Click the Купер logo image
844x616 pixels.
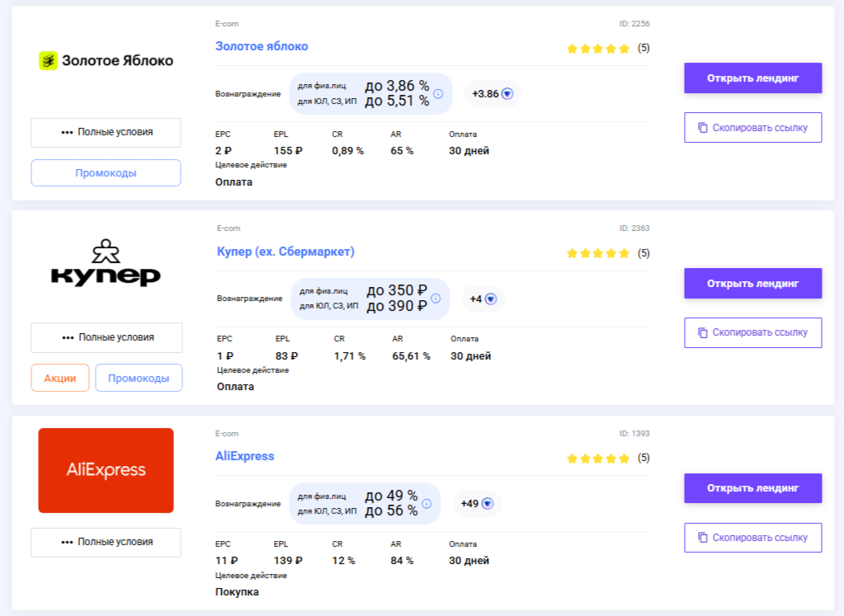click(106, 264)
